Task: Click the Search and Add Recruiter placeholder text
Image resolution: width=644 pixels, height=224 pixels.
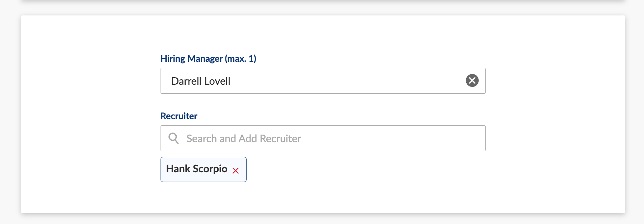Action: coord(244,139)
